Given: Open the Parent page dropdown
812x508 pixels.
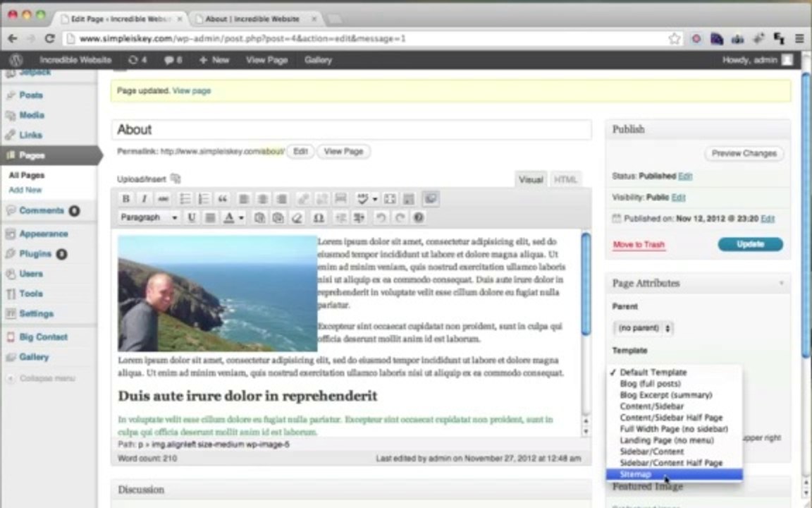Looking at the screenshot, I should point(643,328).
